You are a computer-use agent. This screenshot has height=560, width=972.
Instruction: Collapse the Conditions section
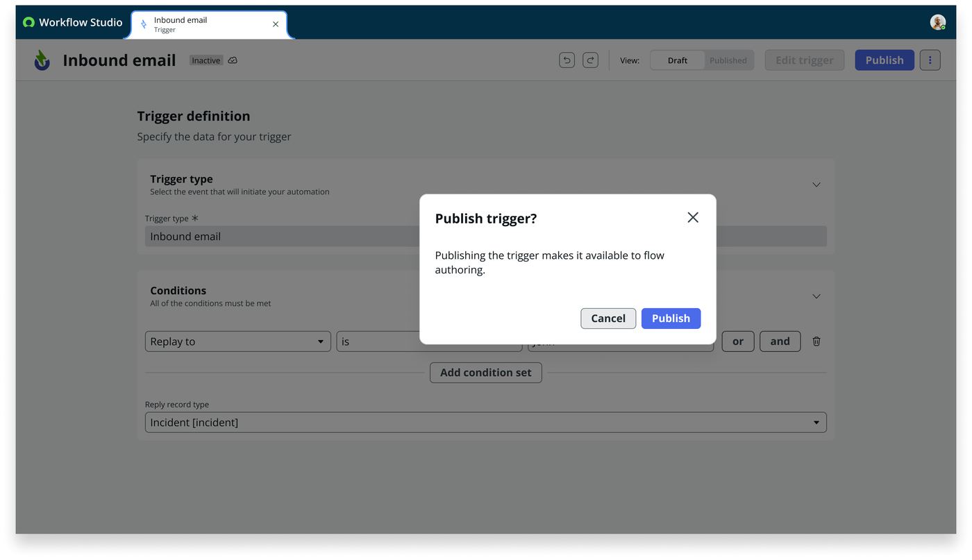[816, 296]
